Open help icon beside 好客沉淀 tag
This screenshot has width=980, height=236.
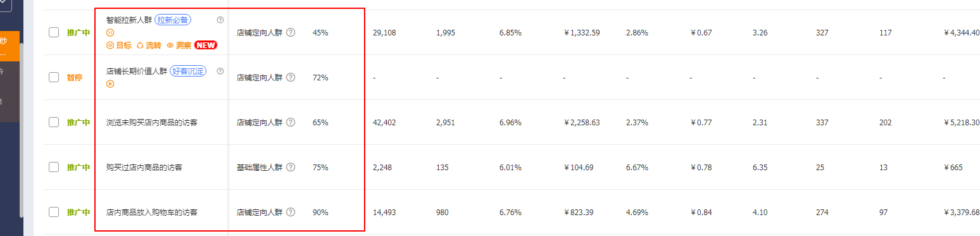click(220, 71)
